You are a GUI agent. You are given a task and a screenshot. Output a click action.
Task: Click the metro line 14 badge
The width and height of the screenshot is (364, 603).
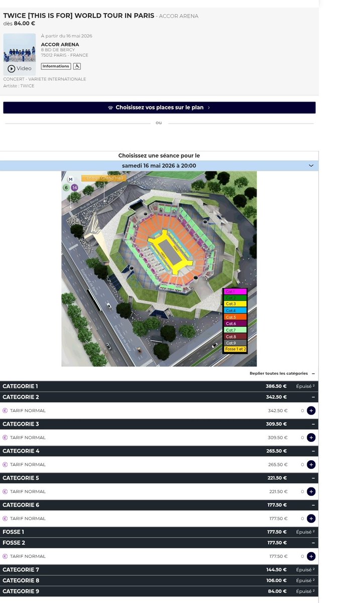[x=74, y=187]
